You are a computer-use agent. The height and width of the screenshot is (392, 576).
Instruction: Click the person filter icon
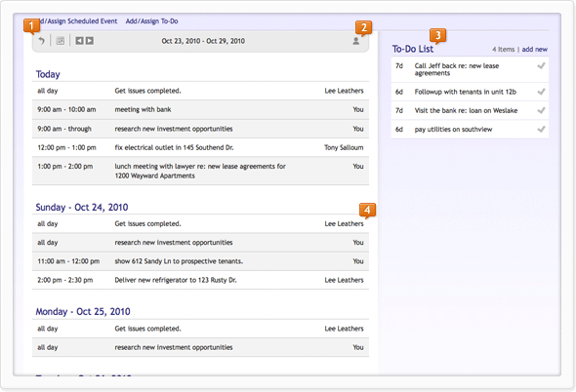click(356, 41)
